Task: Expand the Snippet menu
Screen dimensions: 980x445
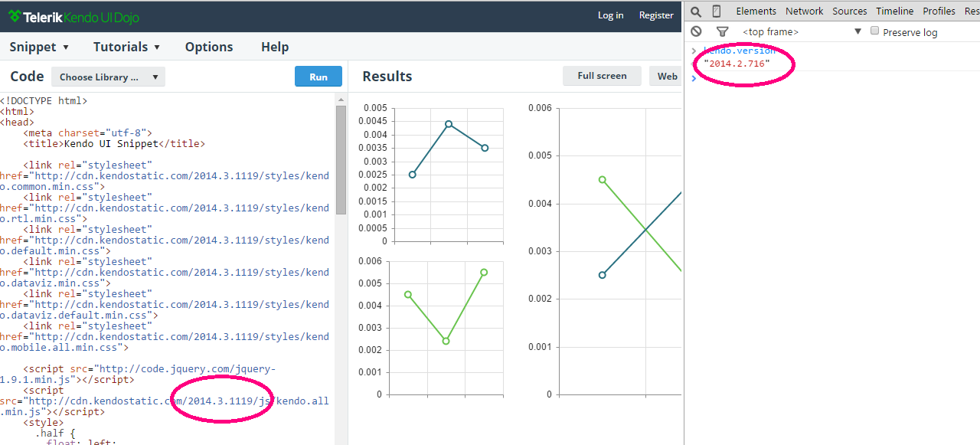Action: (x=39, y=47)
